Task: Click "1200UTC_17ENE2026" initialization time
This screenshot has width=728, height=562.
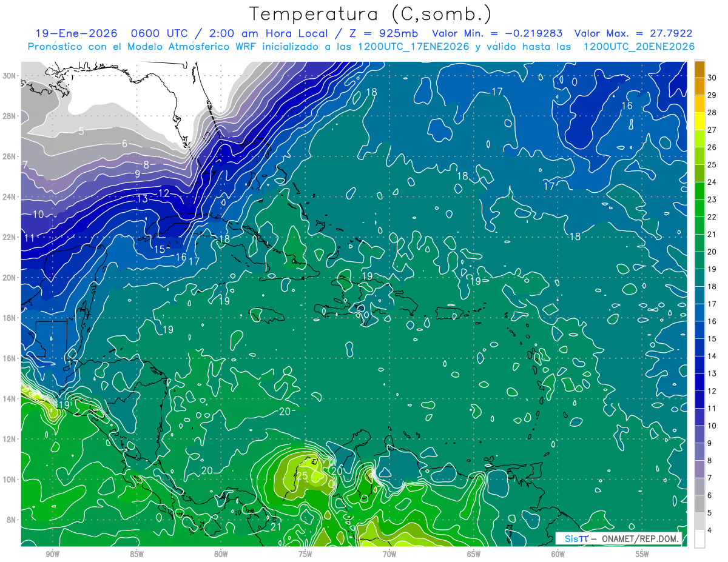Action: [x=413, y=47]
